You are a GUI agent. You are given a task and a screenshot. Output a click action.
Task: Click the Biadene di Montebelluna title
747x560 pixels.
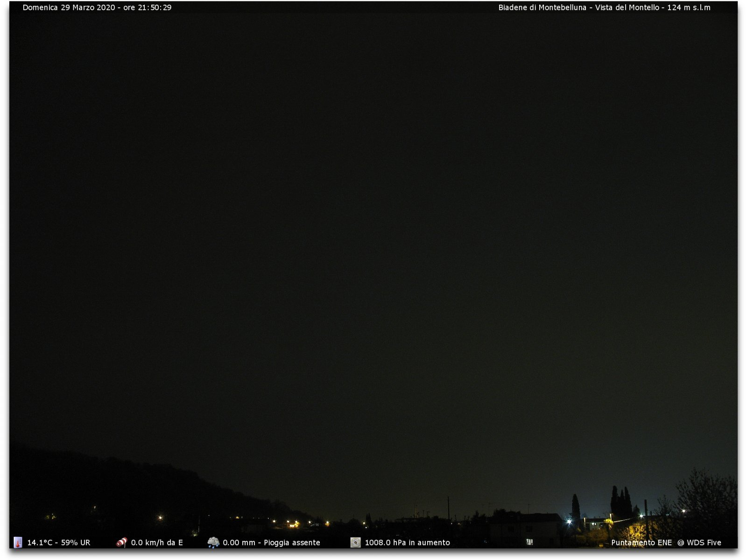point(604,7)
